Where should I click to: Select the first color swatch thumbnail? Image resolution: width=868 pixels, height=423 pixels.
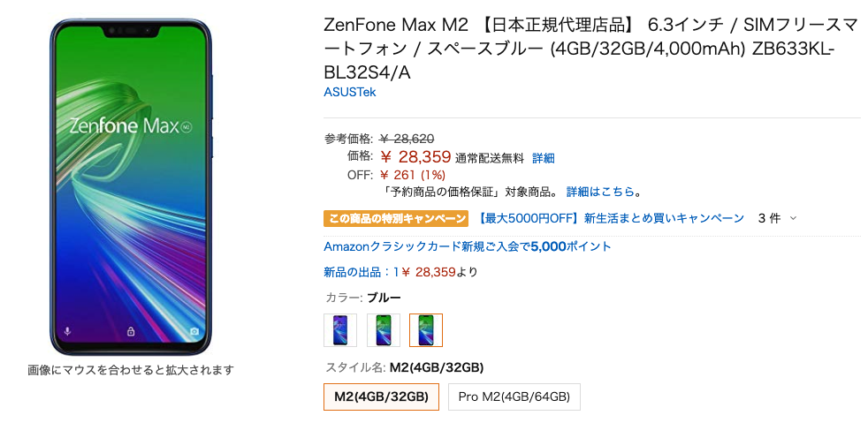[x=340, y=330]
